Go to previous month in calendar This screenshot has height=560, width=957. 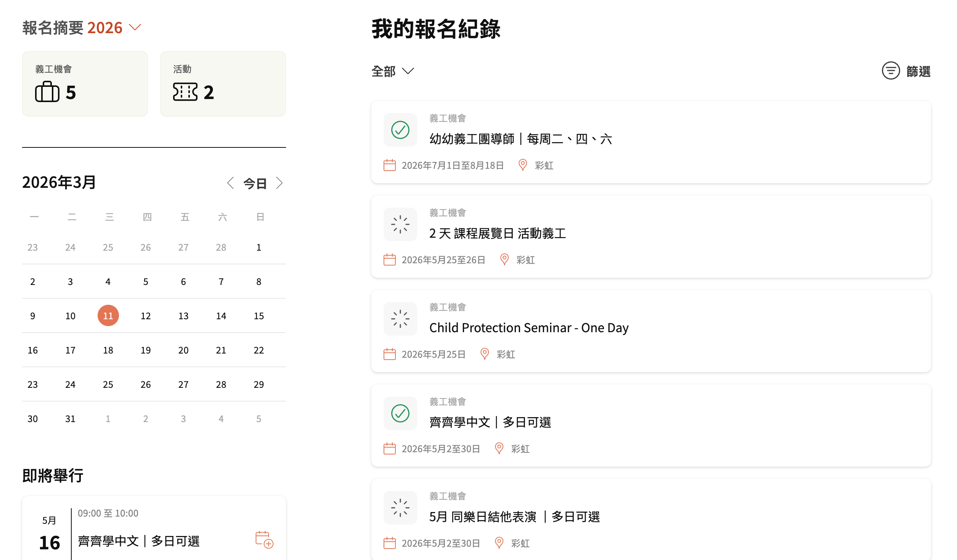tap(231, 183)
